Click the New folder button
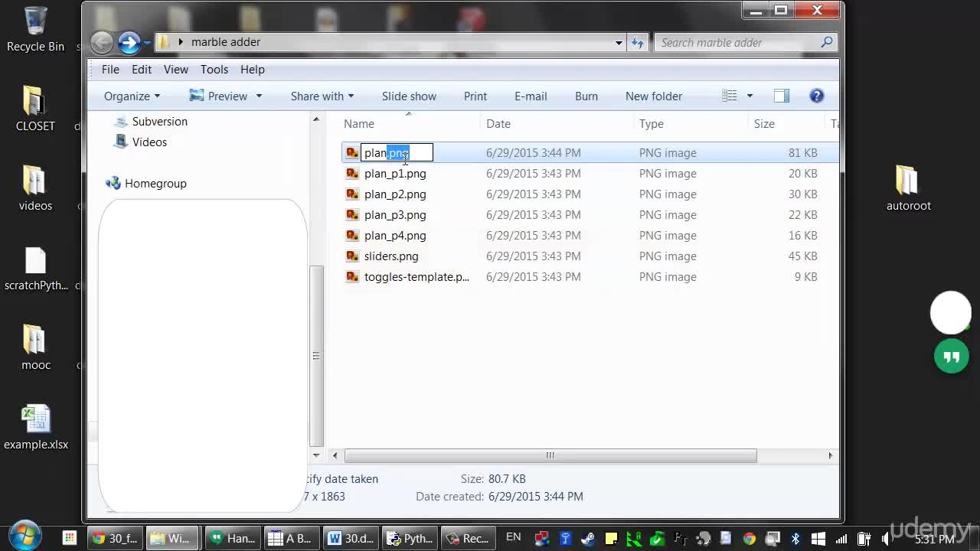Viewport: 980px width, 551px height. [x=654, y=96]
